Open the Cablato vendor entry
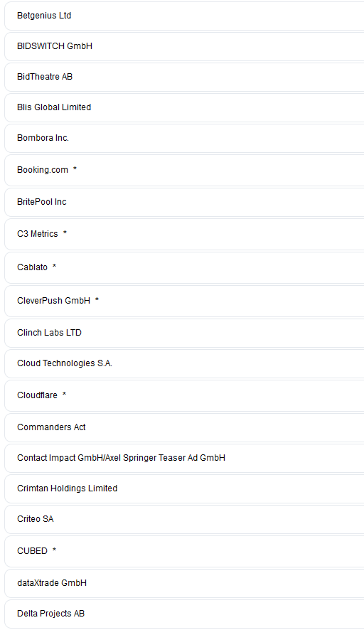 (x=184, y=267)
